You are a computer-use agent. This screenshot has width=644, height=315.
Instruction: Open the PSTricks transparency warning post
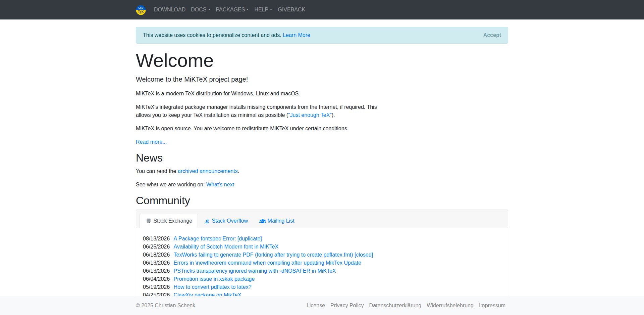(x=255, y=271)
